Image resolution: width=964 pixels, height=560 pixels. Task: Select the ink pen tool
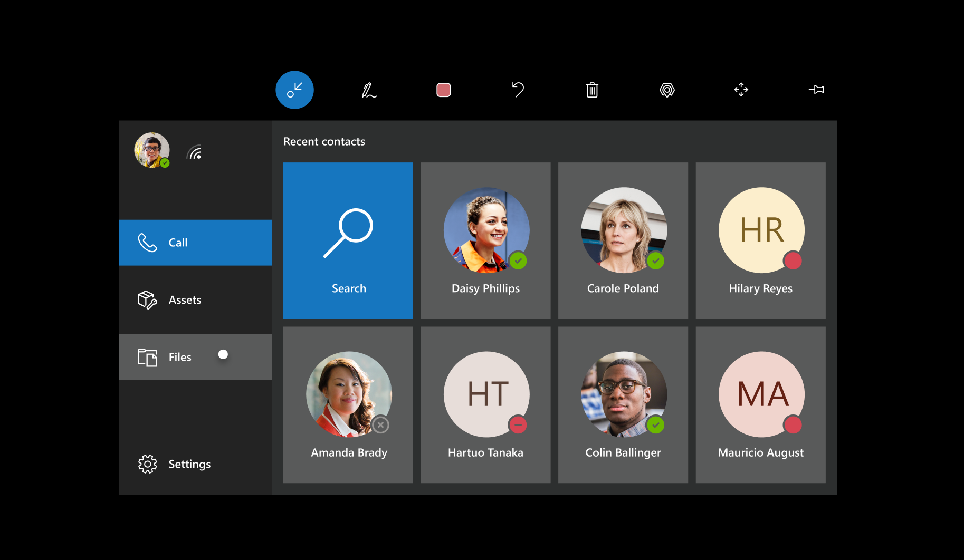(369, 90)
